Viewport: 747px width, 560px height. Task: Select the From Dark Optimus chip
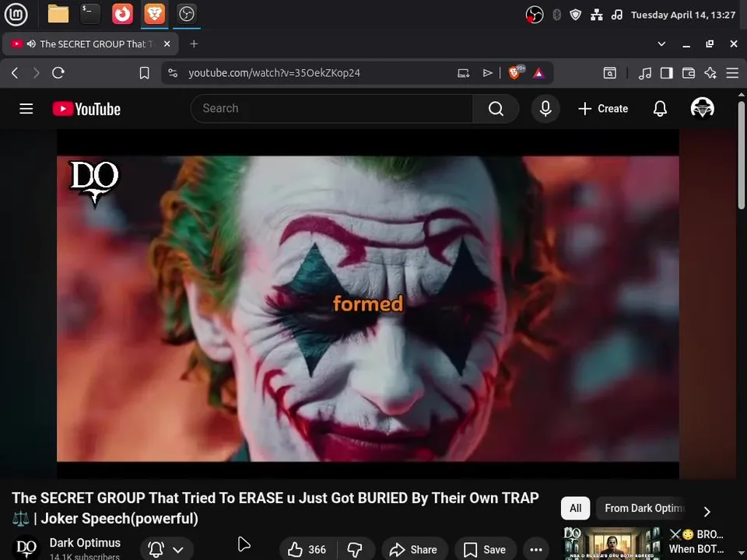pos(640,508)
